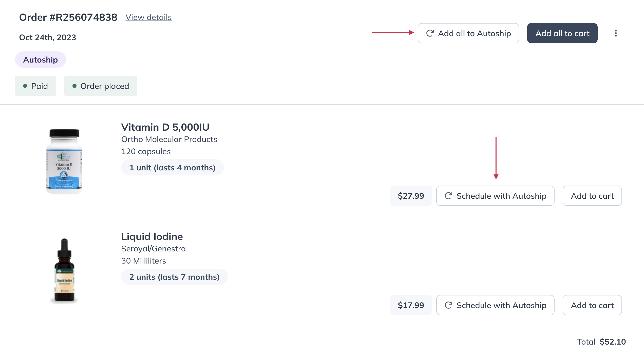Click the Autoship tag badge
644x359 pixels.
click(41, 59)
